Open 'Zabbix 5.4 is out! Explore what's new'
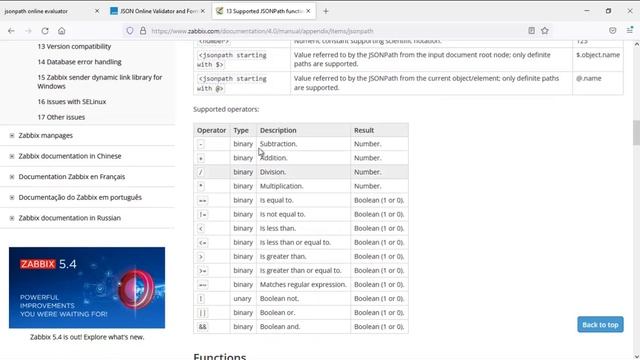This screenshot has height=360, width=640. tap(87, 337)
